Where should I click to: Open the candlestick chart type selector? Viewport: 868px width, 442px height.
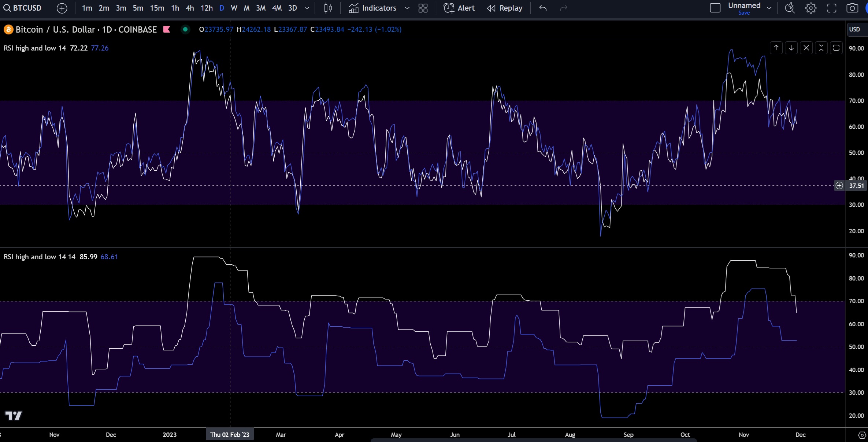tap(328, 8)
